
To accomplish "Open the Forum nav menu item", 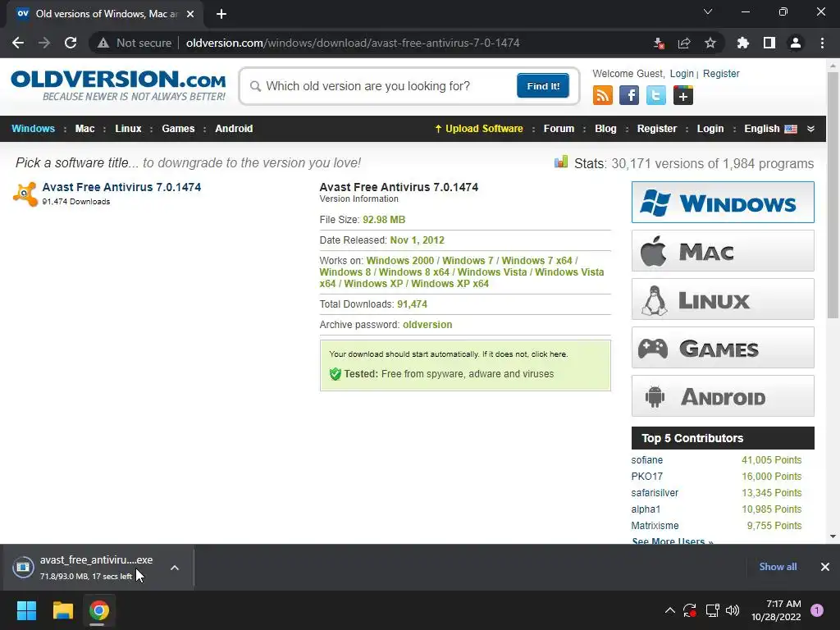I will [559, 129].
